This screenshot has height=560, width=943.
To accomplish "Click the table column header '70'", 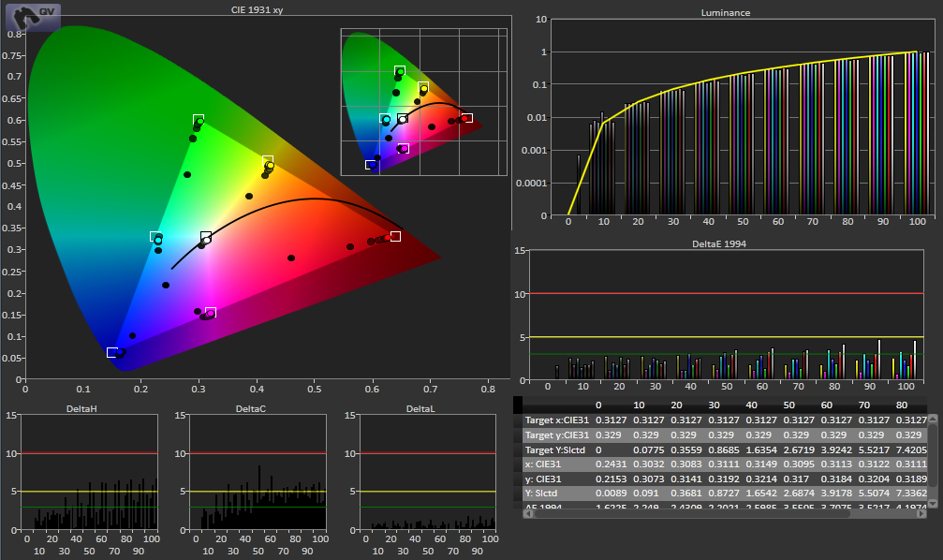I will pos(864,405).
